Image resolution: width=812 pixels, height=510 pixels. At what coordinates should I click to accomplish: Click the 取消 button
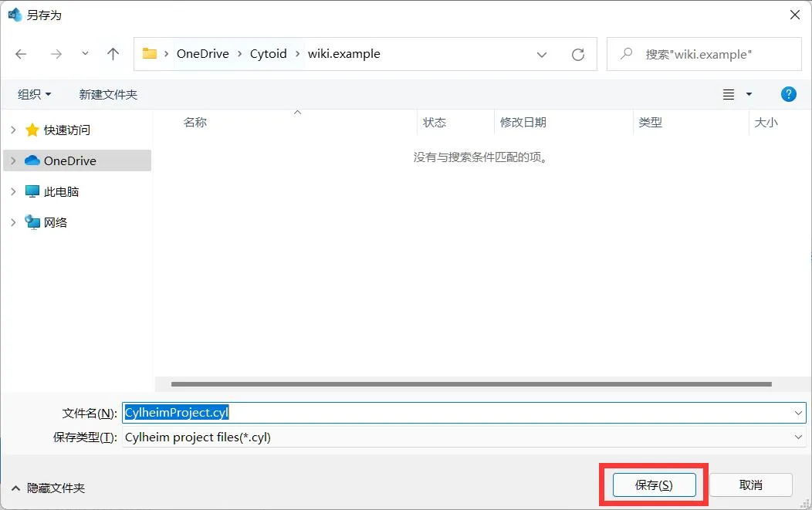[750, 485]
